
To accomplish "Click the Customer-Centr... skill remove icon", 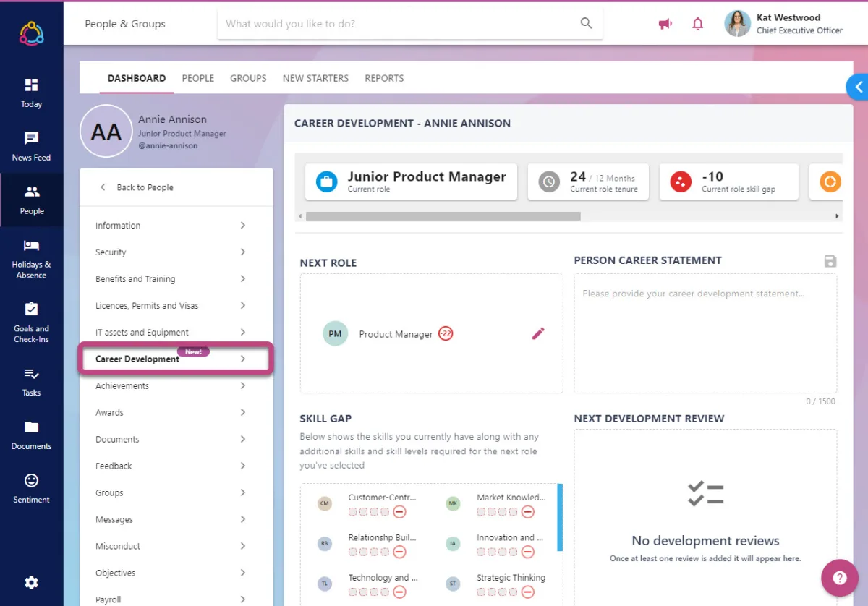I will point(399,512).
